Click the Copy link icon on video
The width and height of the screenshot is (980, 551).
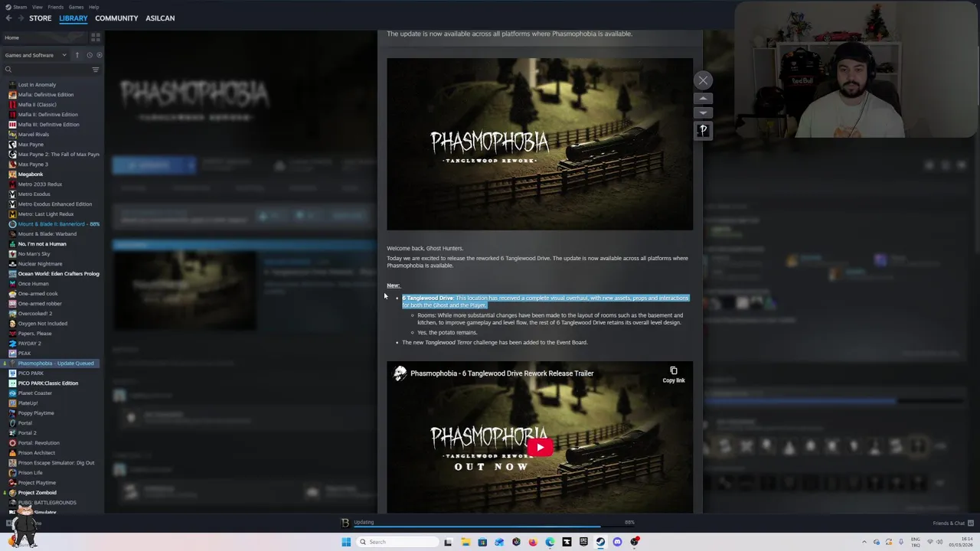tap(674, 374)
